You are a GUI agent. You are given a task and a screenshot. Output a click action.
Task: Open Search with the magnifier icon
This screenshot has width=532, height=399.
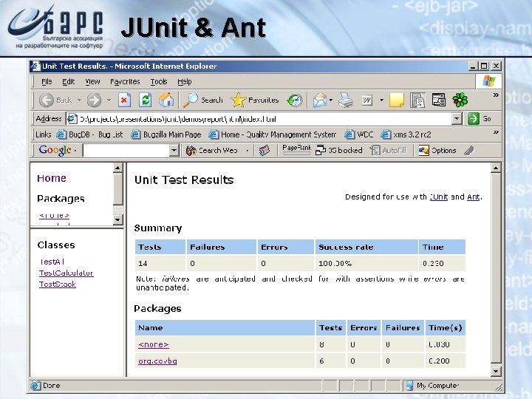click(x=190, y=100)
